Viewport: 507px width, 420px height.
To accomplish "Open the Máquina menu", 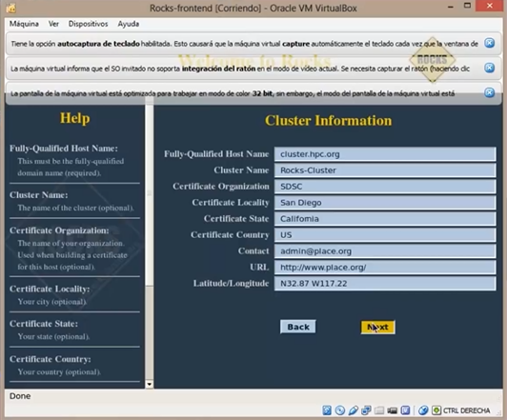I will [x=24, y=24].
